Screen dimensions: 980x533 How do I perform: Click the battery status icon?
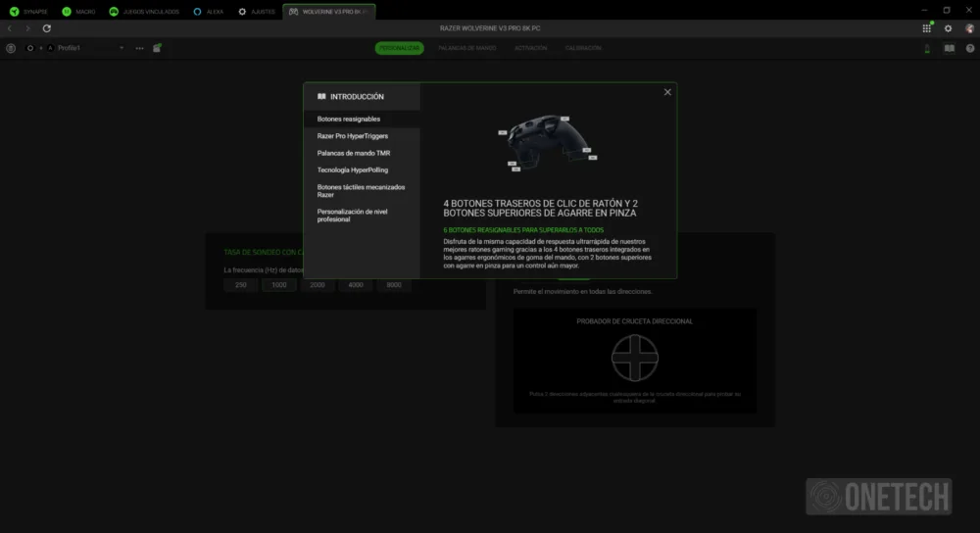click(927, 48)
